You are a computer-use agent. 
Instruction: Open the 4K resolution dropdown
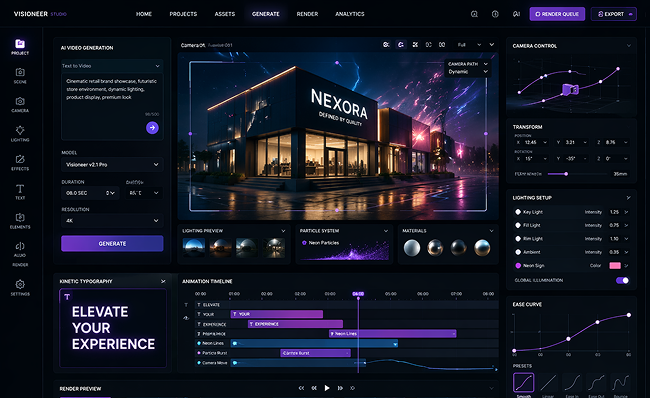click(x=112, y=221)
